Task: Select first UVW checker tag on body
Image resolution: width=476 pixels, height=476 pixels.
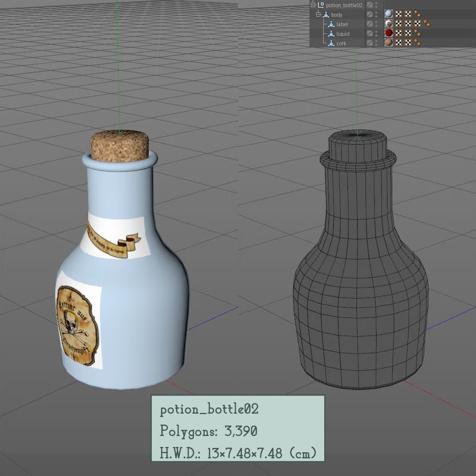Action: [398, 14]
